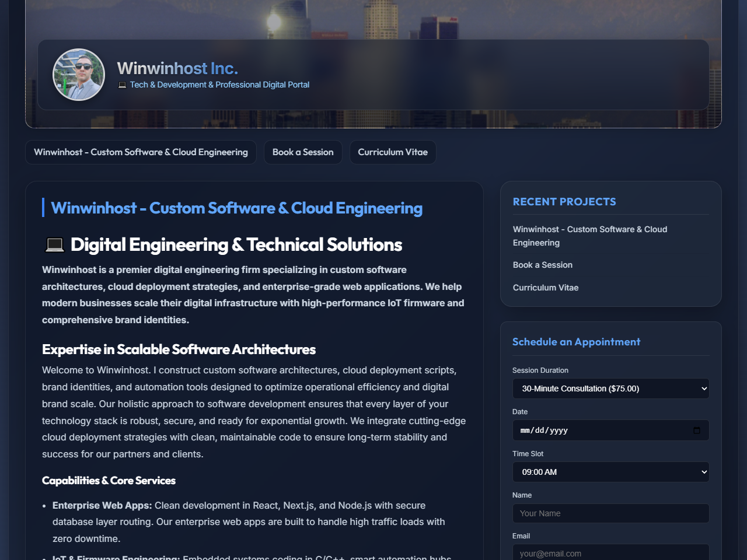Viewport: 747px width, 560px height.
Task: Open the Winwinhost Custom Software & Cloud Engineering tab
Action: (141, 152)
